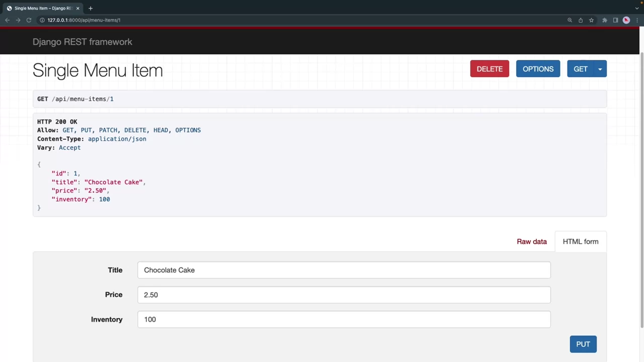Viewport: 644px width, 362px height.
Task: Share this page from the address bar
Action: pyautogui.click(x=580, y=20)
